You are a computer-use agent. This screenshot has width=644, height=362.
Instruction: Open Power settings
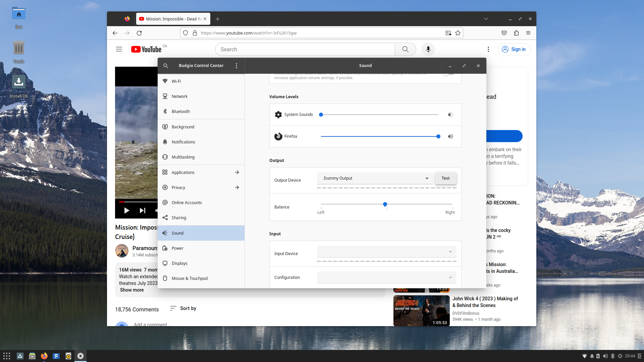click(201, 248)
